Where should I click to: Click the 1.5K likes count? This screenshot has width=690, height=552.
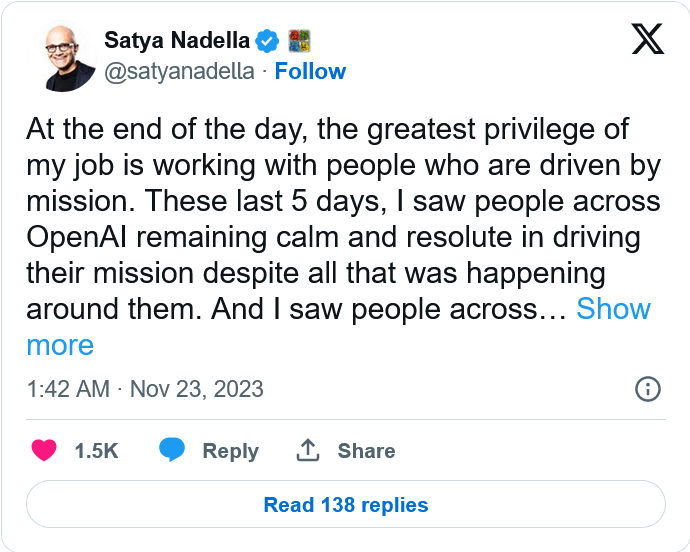(96, 451)
